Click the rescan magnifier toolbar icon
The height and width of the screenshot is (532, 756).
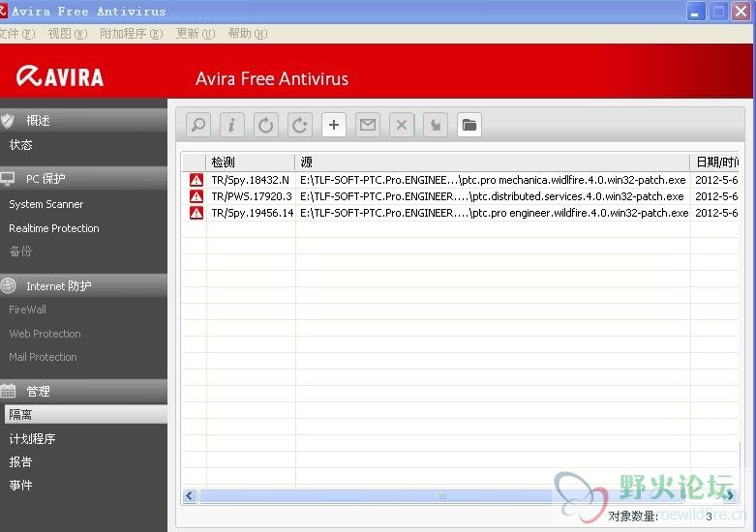point(198,126)
